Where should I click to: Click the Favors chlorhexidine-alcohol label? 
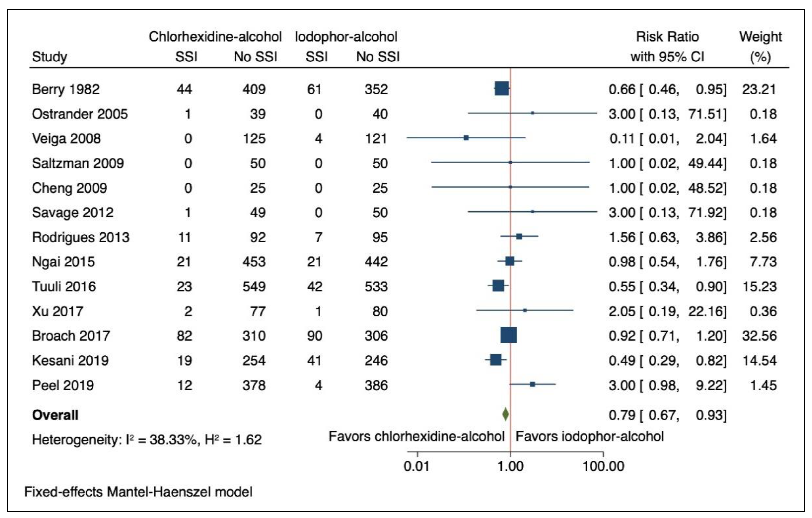click(x=416, y=436)
